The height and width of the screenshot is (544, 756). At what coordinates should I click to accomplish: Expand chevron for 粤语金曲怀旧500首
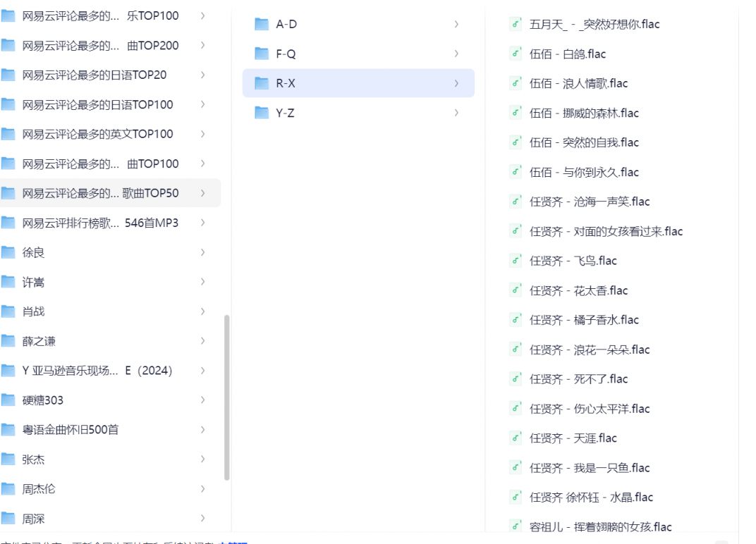pyautogui.click(x=202, y=430)
